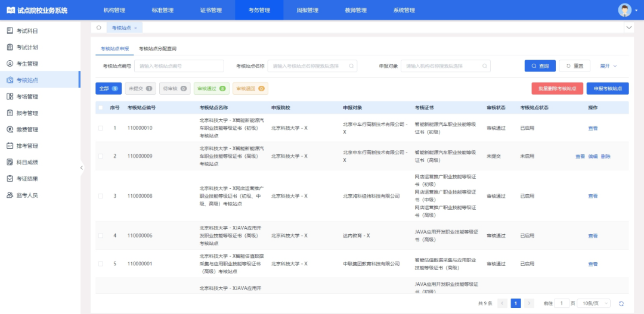Toggle the select-all checkbox in table header
The image size is (644, 314).
[x=101, y=108]
